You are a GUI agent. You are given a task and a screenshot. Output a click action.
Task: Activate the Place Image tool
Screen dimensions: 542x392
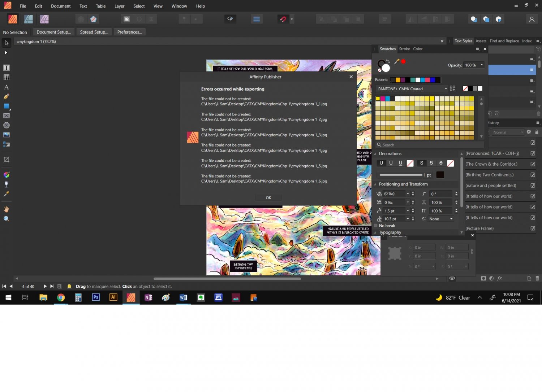(x=7, y=135)
